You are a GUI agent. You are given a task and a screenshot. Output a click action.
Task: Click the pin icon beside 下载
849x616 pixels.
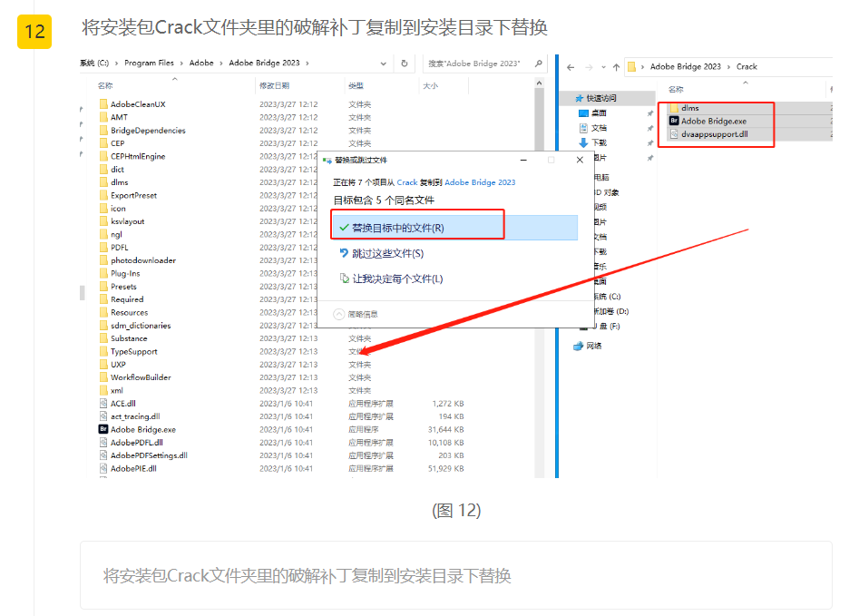pyautogui.click(x=649, y=143)
